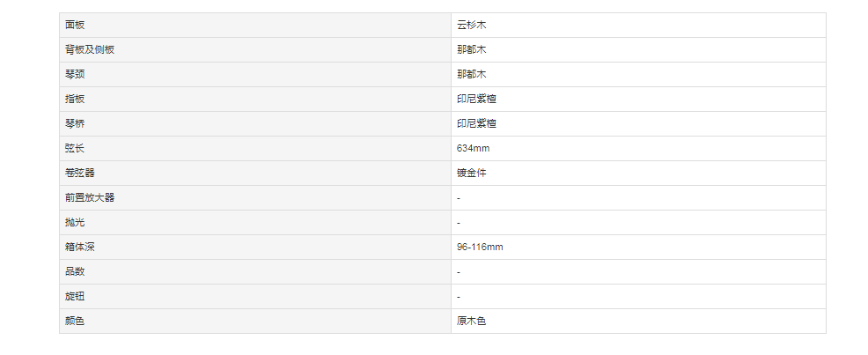Viewport: 868px width, 355px height.
Task: Click the 抛光 label cell
Action: click(255, 222)
